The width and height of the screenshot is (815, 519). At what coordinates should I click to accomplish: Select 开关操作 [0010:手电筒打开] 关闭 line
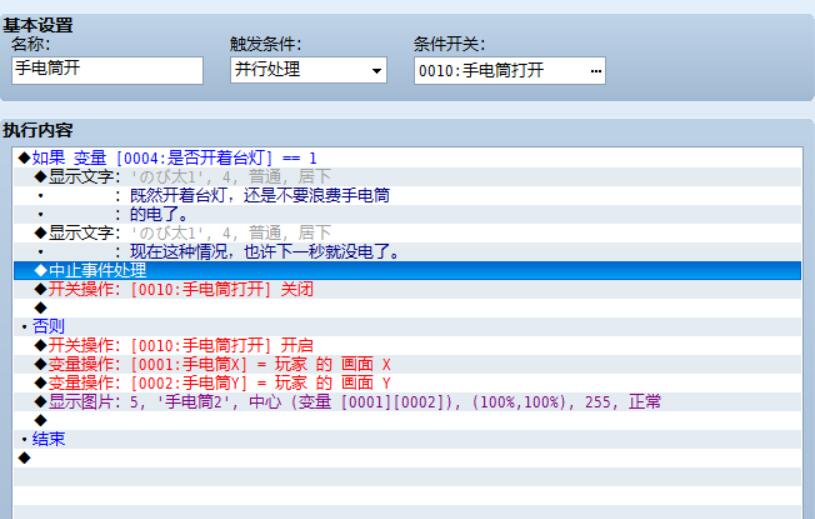point(408,289)
